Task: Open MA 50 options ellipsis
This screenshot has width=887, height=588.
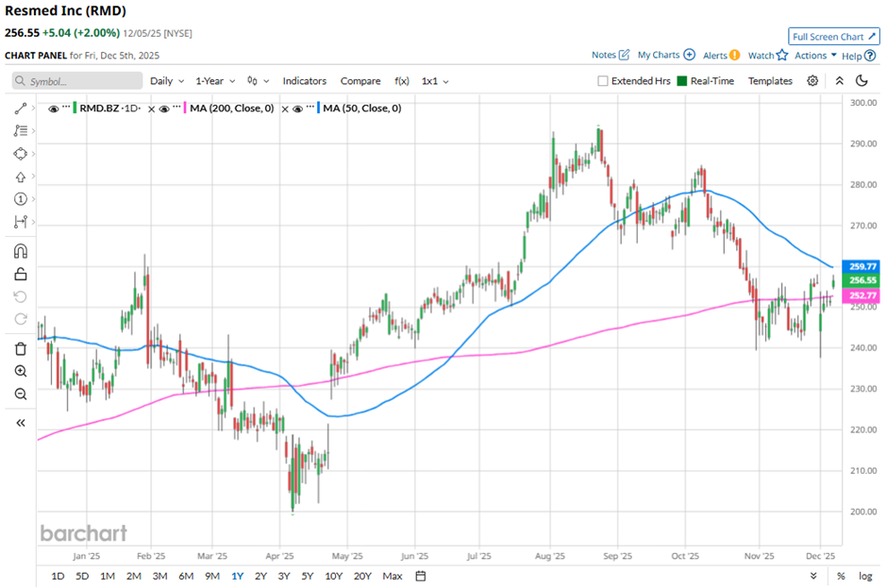Action: click(310, 107)
